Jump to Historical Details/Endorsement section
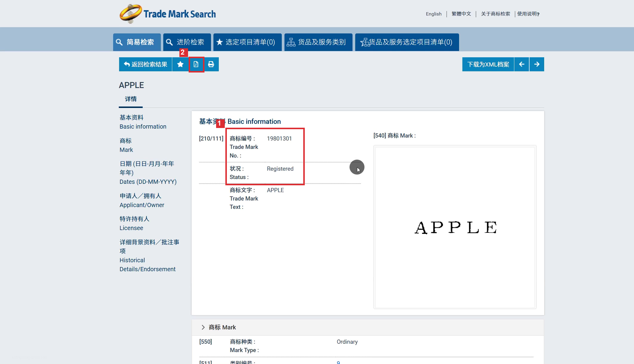Viewport: 634px width, 364px height. 149,256
